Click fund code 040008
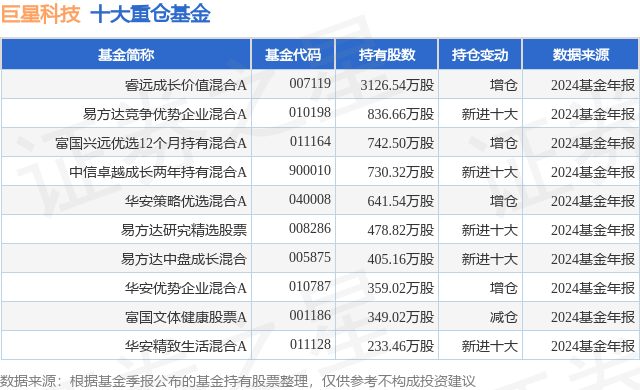Image resolution: width=640 pixels, height=390 pixels. [310, 199]
